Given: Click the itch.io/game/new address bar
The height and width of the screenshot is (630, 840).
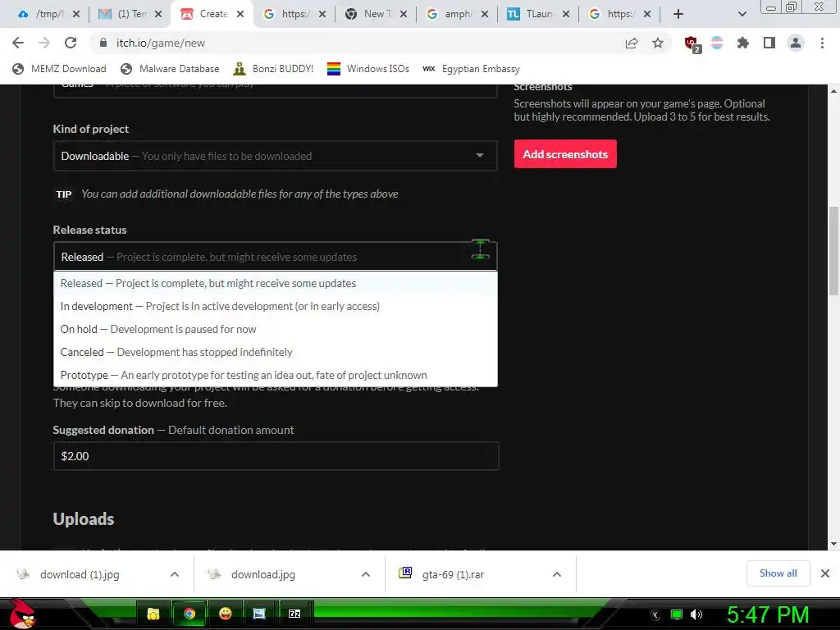Looking at the screenshot, I should click(x=354, y=43).
